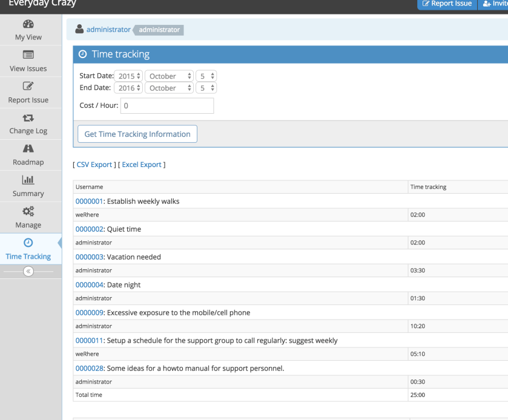Select the Manage gears icon
The height and width of the screenshot is (420, 508).
[x=28, y=211]
